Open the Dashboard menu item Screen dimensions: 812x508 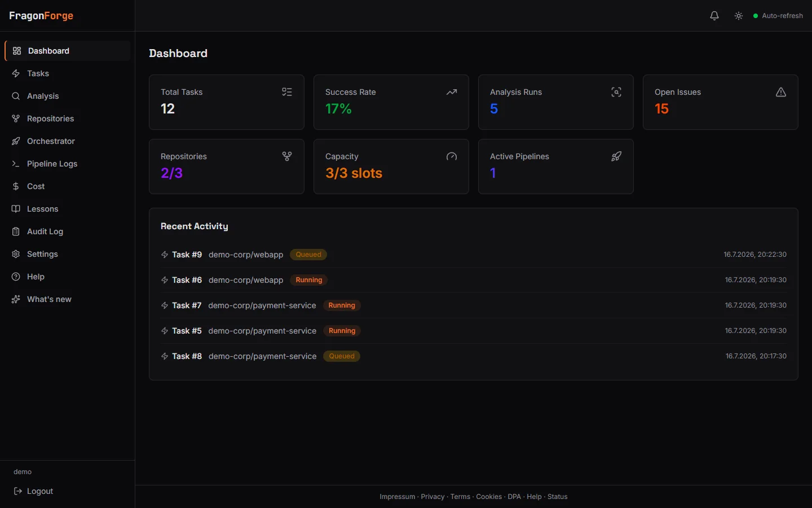click(68, 51)
